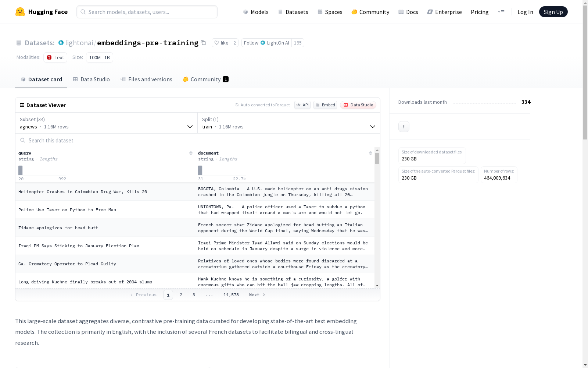588x368 pixels.
Task: Expand the Split dropdown showing train
Action: point(289,123)
